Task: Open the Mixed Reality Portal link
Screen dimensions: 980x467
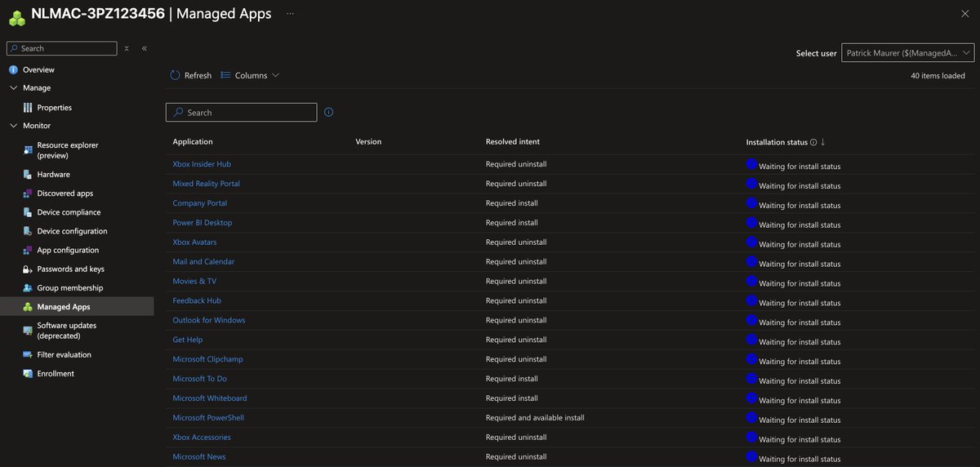Action: pyautogui.click(x=207, y=184)
